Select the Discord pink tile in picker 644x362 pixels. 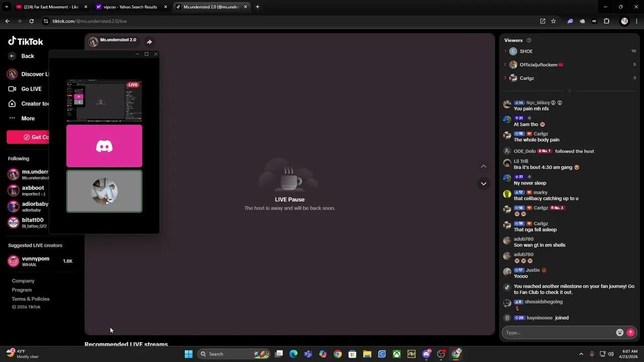104,146
